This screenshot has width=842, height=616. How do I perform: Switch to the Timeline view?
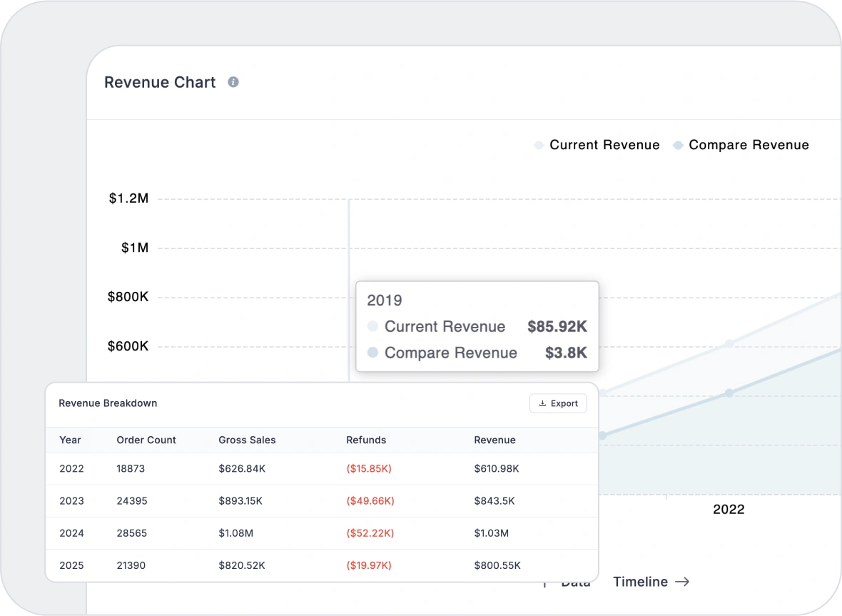[x=641, y=582]
